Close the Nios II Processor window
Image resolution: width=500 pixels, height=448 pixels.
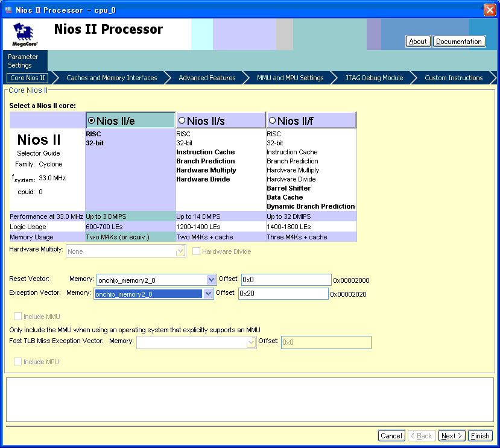pyautogui.click(x=490, y=10)
